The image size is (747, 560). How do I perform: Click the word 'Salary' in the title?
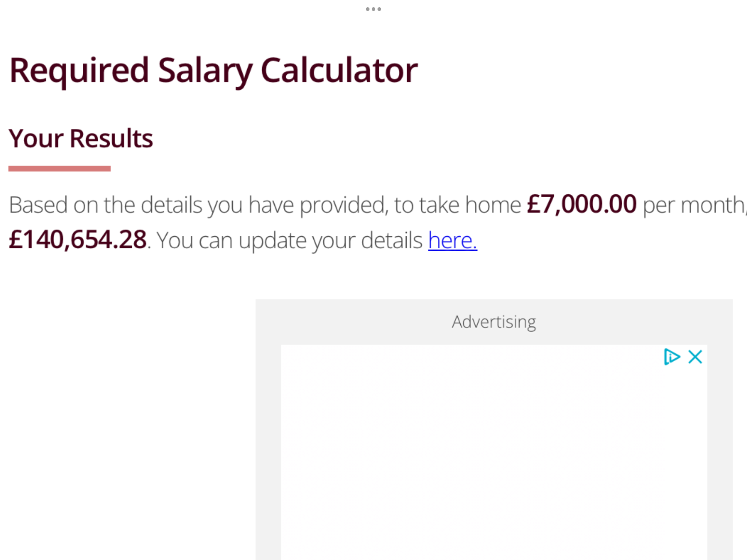click(x=205, y=71)
